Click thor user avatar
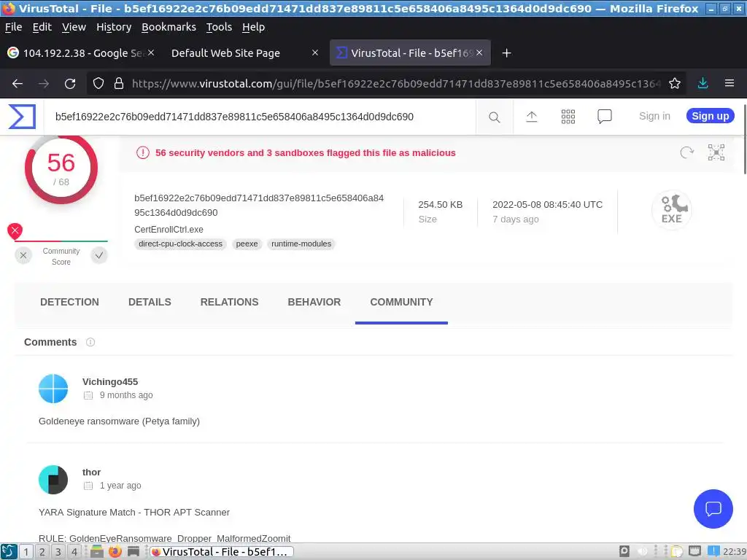Screen dimensions: 747x560 tap(53, 480)
